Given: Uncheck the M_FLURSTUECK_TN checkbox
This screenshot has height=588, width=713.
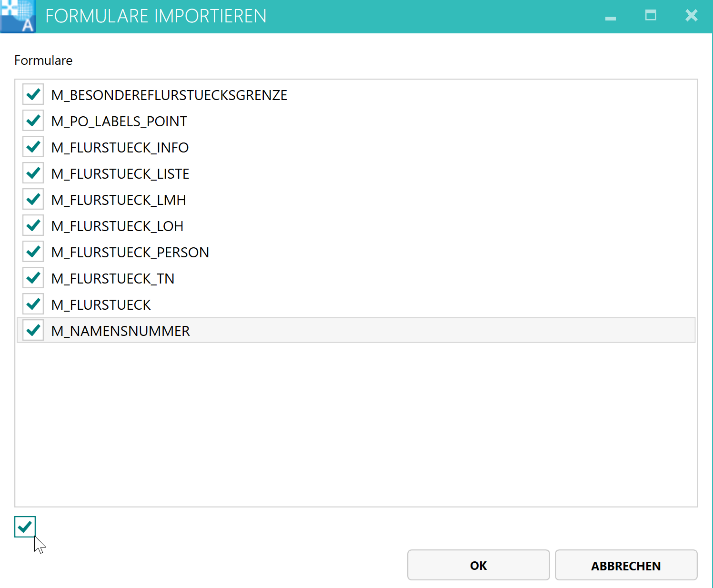Looking at the screenshot, I should pos(33,278).
